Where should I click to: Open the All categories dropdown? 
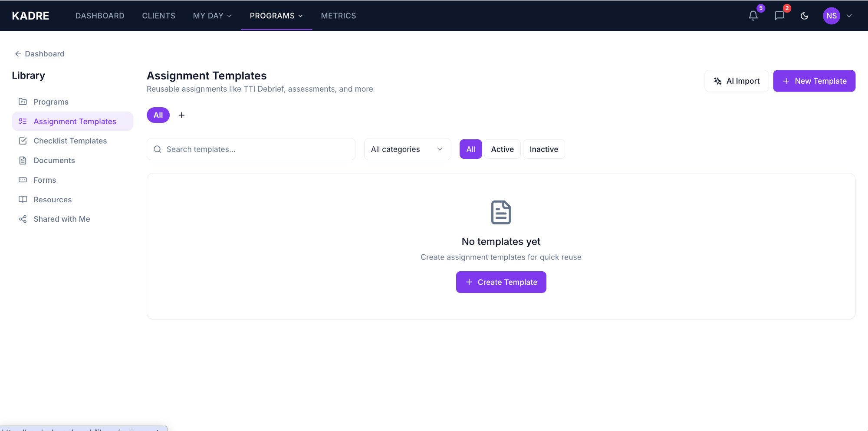(x=407, y=149)
